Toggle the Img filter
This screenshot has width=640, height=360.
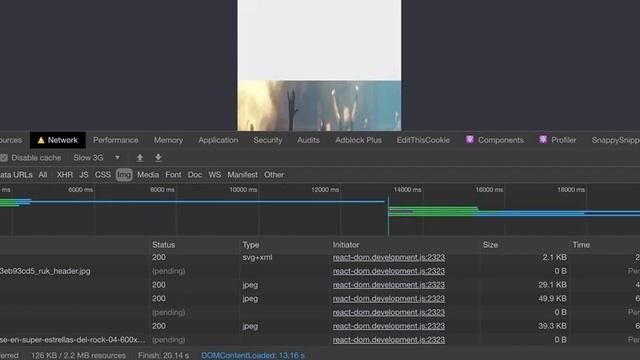point(124,175)
